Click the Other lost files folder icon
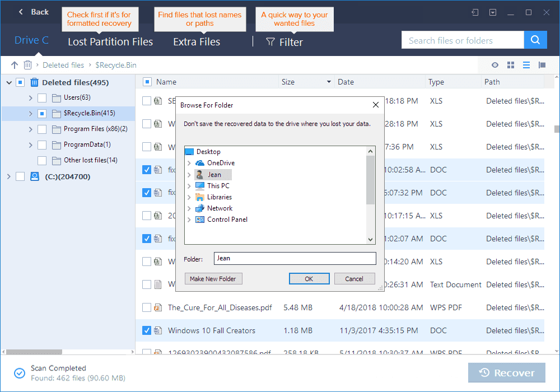 coord(57,161)
